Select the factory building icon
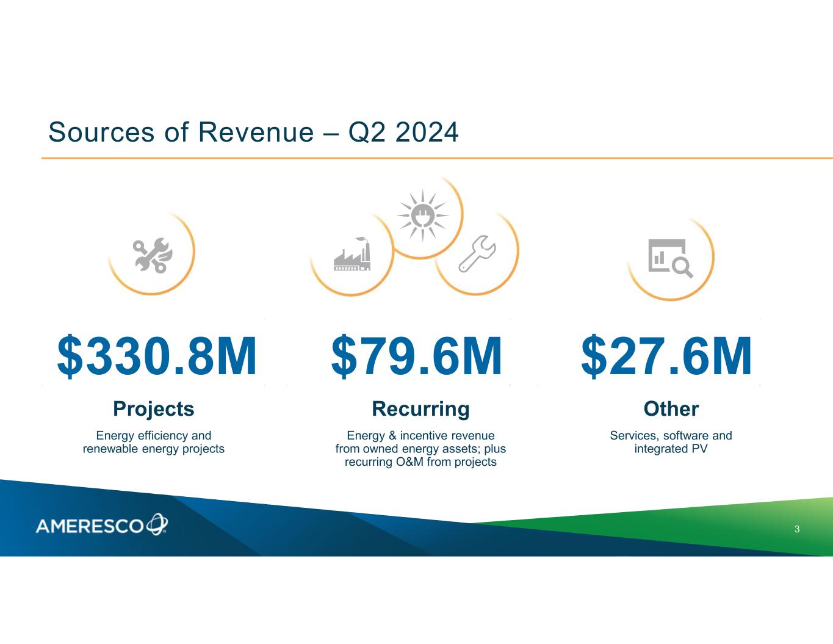 352,256
